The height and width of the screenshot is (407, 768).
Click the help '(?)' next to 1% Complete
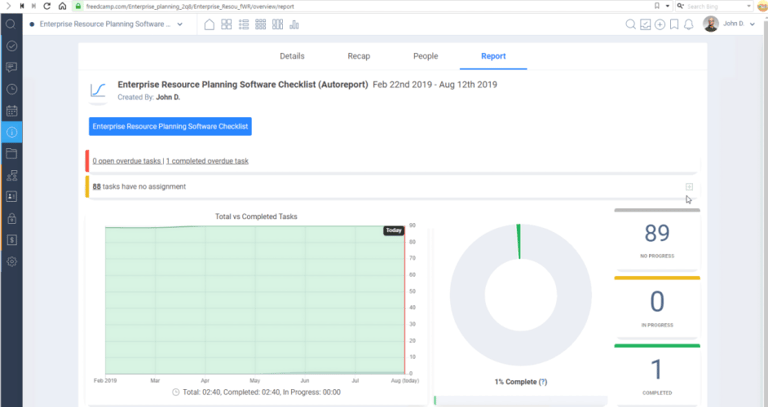click(x=543, y=383)
